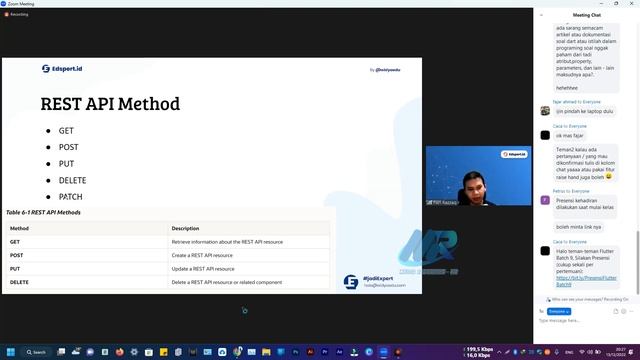Open Wi-Fi network tray icon
The image size is (640, 360).
click(582, 352)
